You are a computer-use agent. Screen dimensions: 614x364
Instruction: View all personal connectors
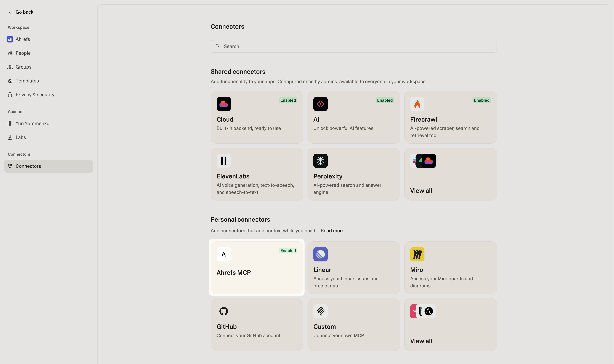[421, 341]
